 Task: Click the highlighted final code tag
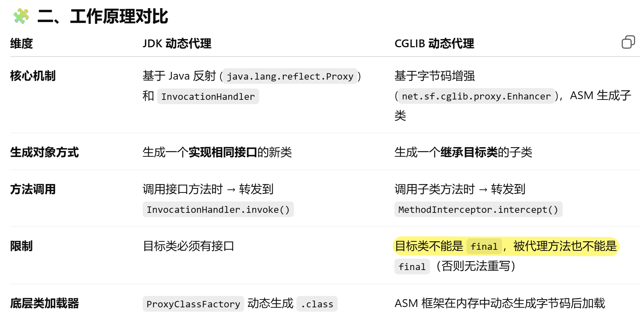484,247
